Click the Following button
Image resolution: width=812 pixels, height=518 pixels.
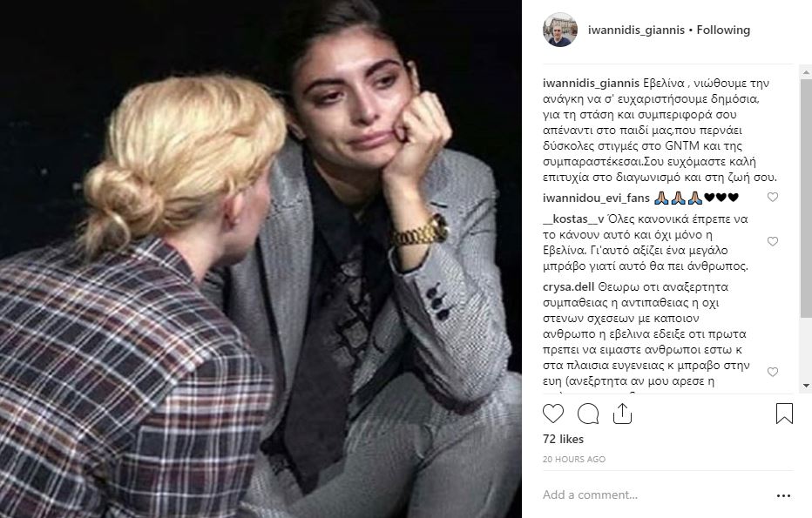click(723, 30)
